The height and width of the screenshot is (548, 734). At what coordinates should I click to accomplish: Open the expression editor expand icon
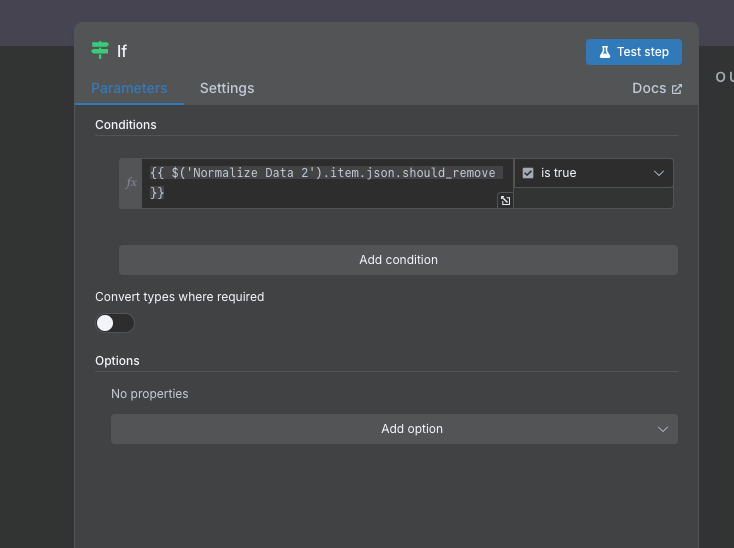click(x=505, y=200)
